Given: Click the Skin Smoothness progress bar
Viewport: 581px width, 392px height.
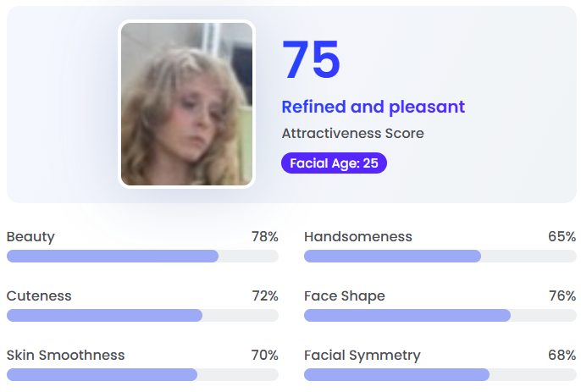Looking at the screenshot, I should click(x=142, y=374).
